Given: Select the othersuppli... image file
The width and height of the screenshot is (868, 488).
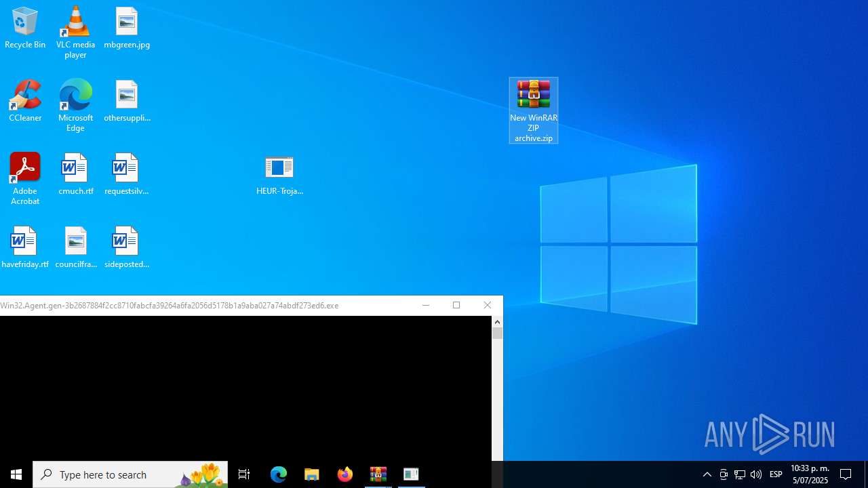Looking at the screenshot, I should pos(127,102).
